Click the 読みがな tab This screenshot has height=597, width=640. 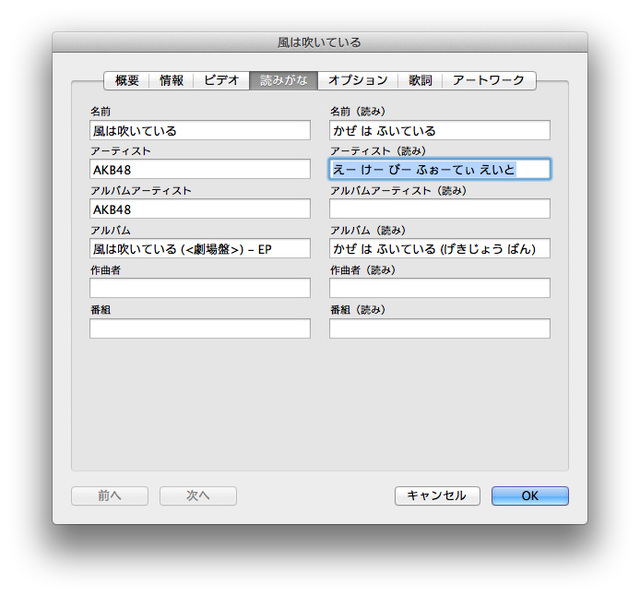284,80
